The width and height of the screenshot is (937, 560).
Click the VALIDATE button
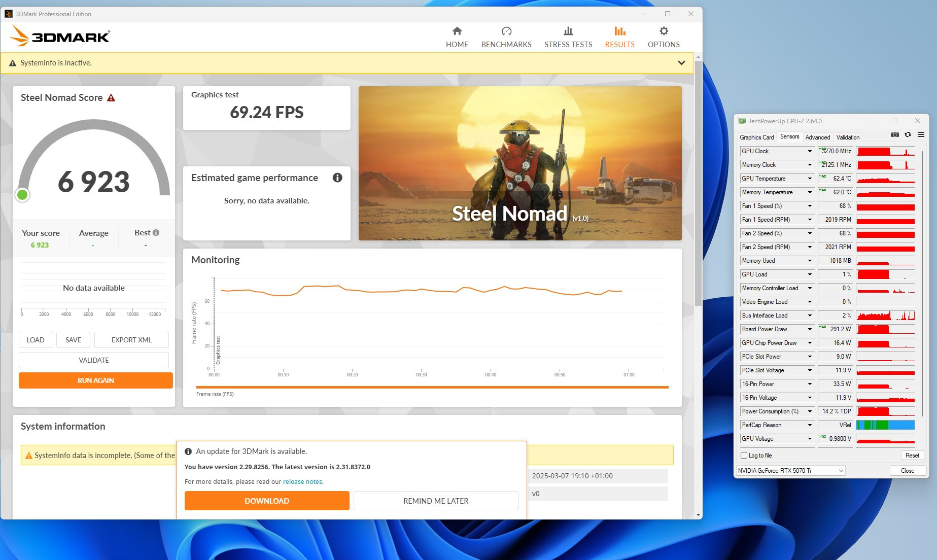(94, 360)
